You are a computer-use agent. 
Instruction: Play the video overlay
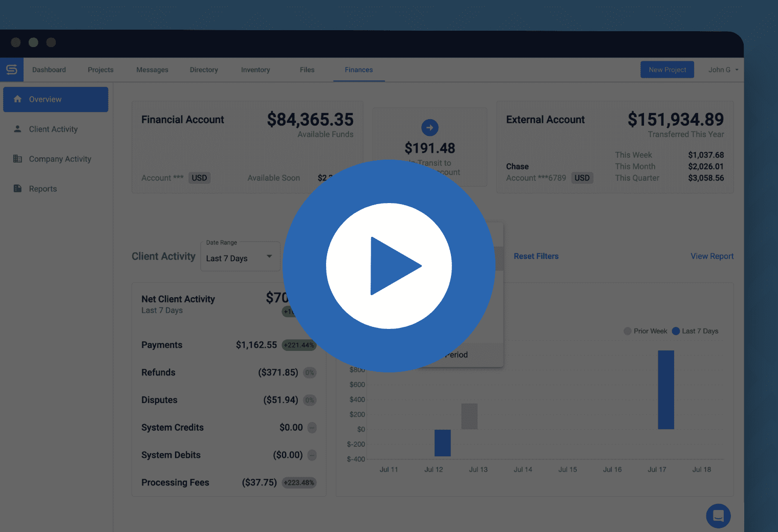(389, 266)
